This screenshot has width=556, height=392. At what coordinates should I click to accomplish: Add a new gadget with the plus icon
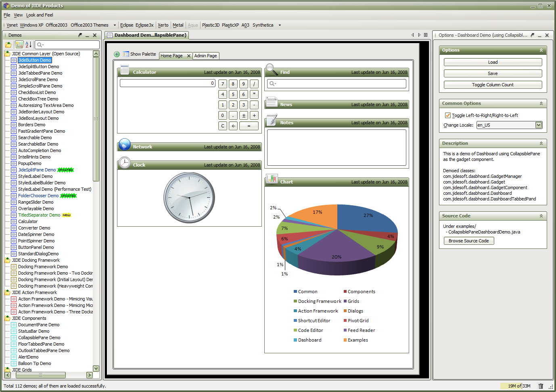pyautogui.click(x=117, y=54)
